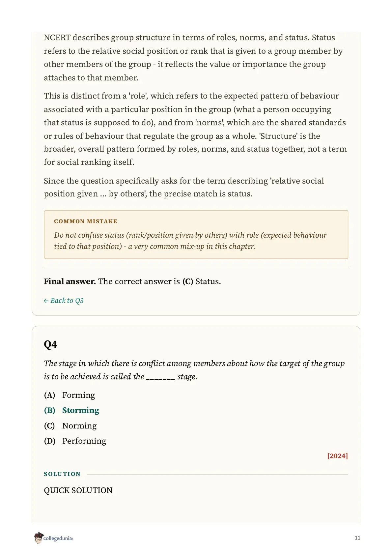Click the Back to Q3 link
The height and width of the screenshot is (555, 392).
pos(64,301)
